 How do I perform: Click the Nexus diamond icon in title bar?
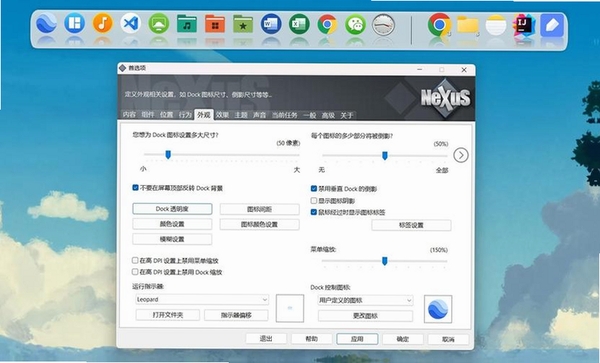(x=122, y=68)
